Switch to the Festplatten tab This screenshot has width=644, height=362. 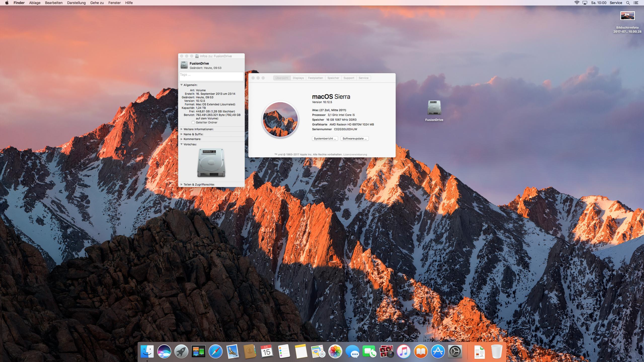pyautogui.click(x=315, y=78)
